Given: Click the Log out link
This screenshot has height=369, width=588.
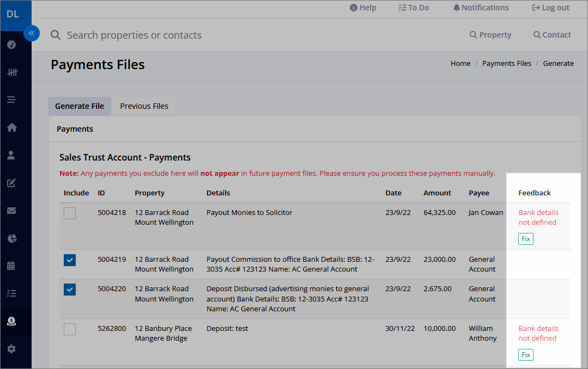Looking at the screenshot, I should (551, 8).
